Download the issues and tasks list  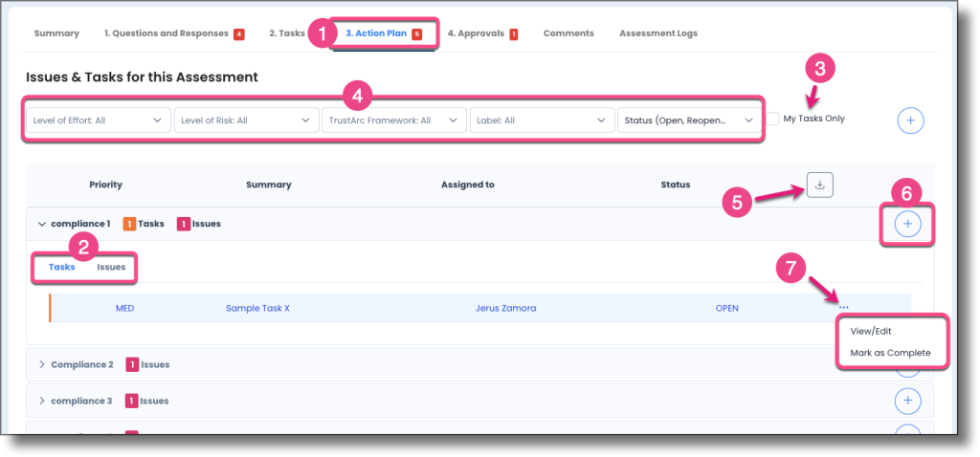[x=820, y=185]
